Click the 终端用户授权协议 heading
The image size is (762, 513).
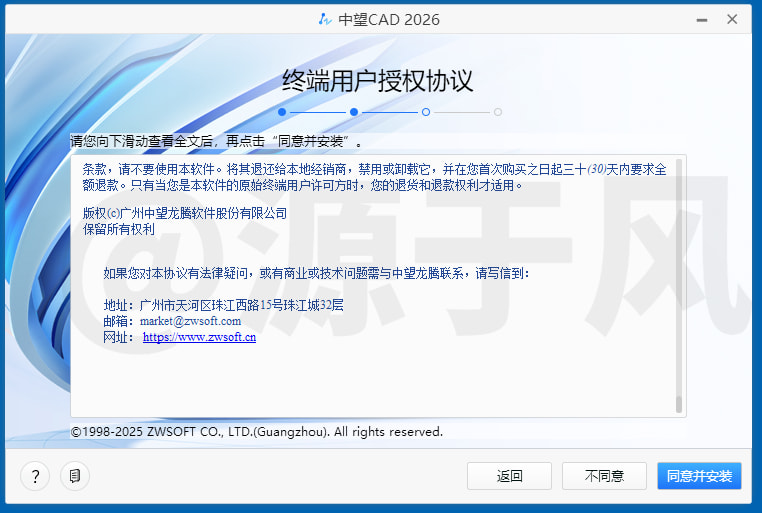coord(378,81)
